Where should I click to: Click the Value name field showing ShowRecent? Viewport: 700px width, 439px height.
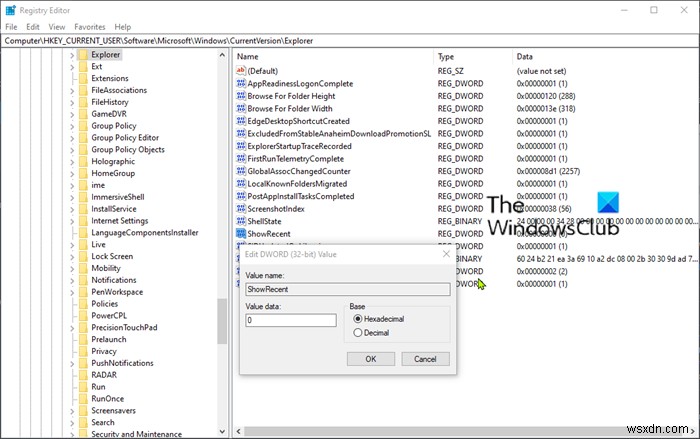coord(347,289)
